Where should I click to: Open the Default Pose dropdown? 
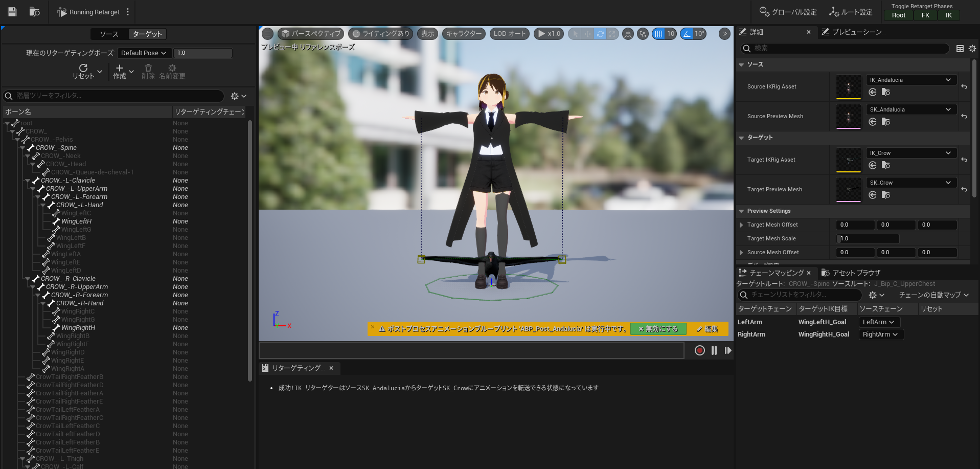pos(144,53)
